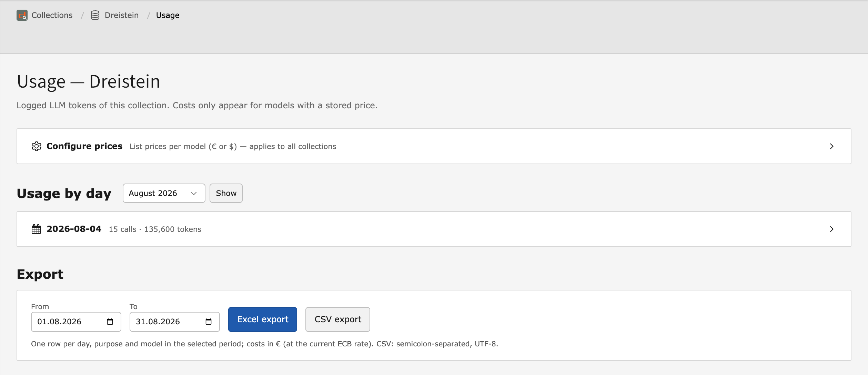The image size is (868, 375).
Task: Click the CSV export button
Action: (x=338, y=319)
